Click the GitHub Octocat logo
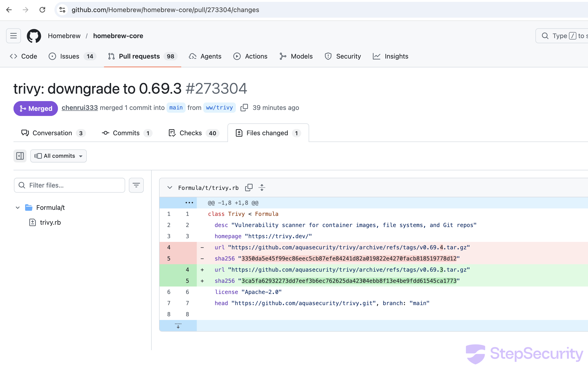The image size is (588, 369). click(x=34, y=36)
